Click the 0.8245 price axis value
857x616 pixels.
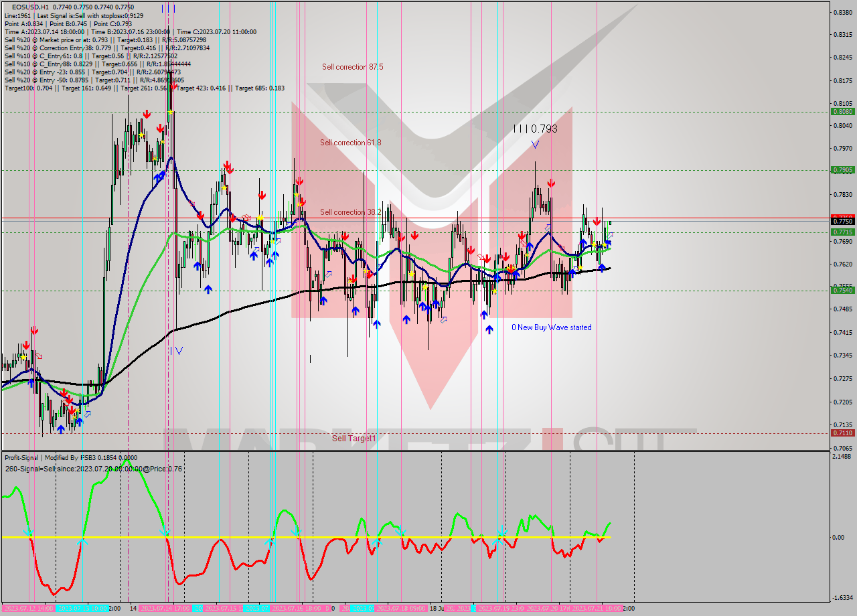pos(843,58)
